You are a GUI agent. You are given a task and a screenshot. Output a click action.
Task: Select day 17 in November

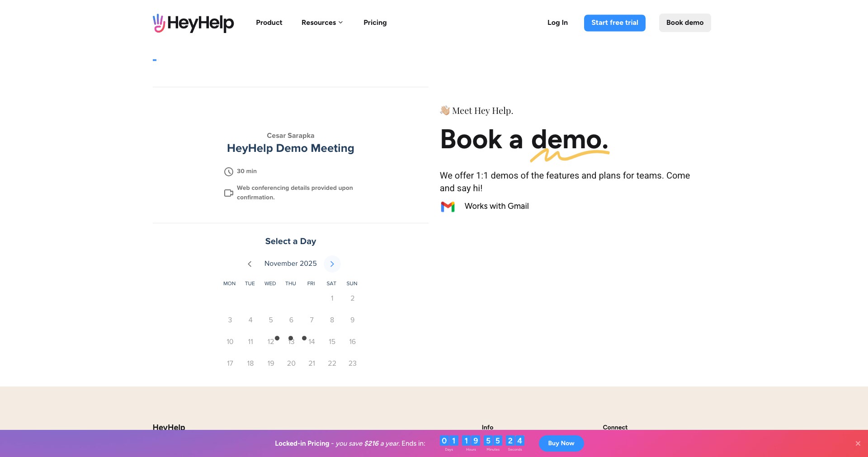pos(230,363)
